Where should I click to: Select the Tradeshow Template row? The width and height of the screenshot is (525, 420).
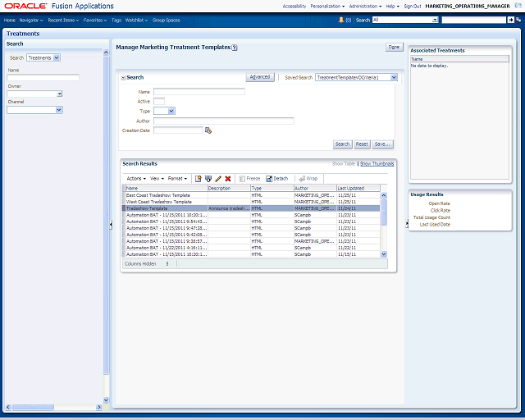coord(251,208)
